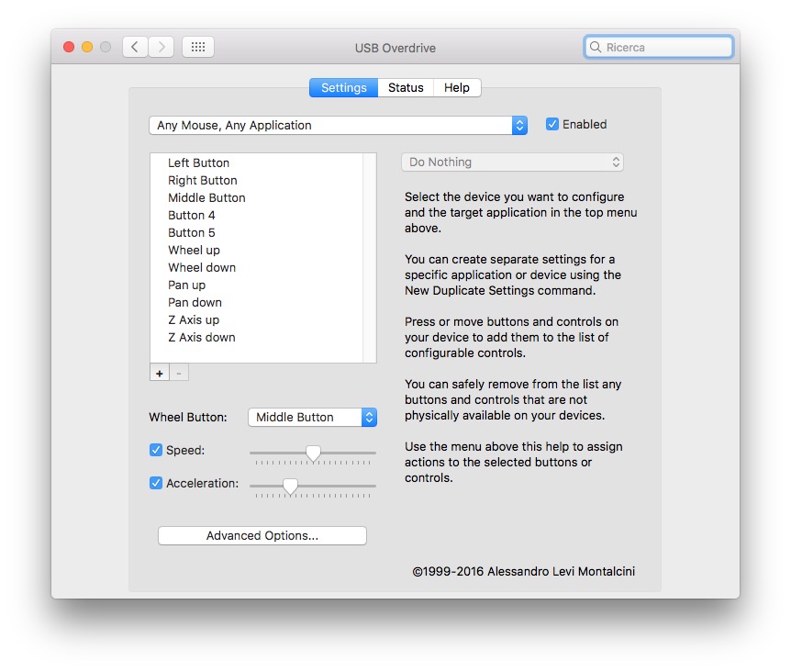Select Middle Button in the controls list

[x=256, y=197]
